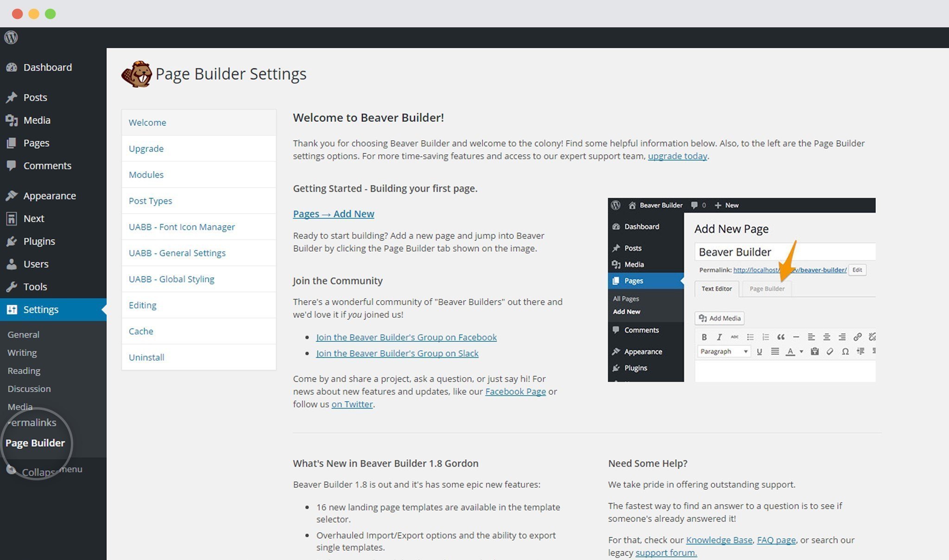
Task: Open the Knowledge Base link
Action: [719, 540]
